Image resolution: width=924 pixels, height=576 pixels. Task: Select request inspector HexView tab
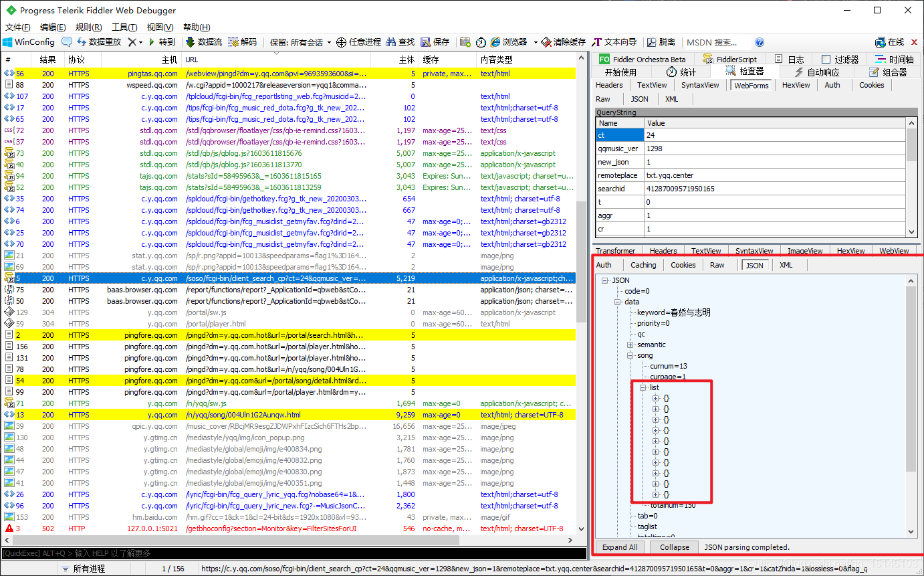(796, 85)
